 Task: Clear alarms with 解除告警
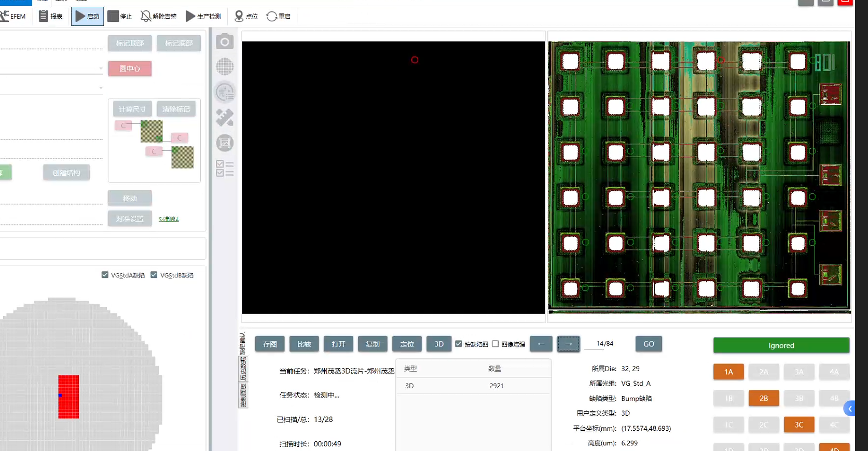[159, 16]
